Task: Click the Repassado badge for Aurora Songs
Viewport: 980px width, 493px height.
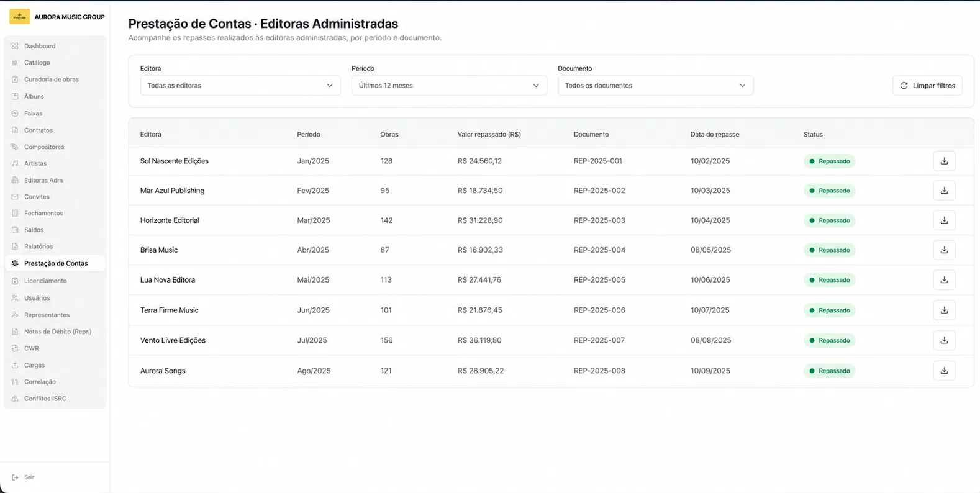Action: [829, 371]
